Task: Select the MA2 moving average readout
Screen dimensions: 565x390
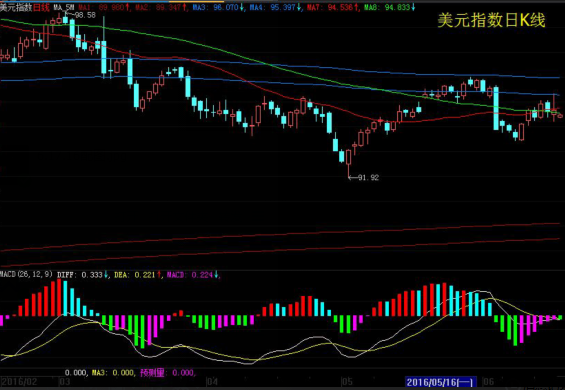Action: (159, 7)
